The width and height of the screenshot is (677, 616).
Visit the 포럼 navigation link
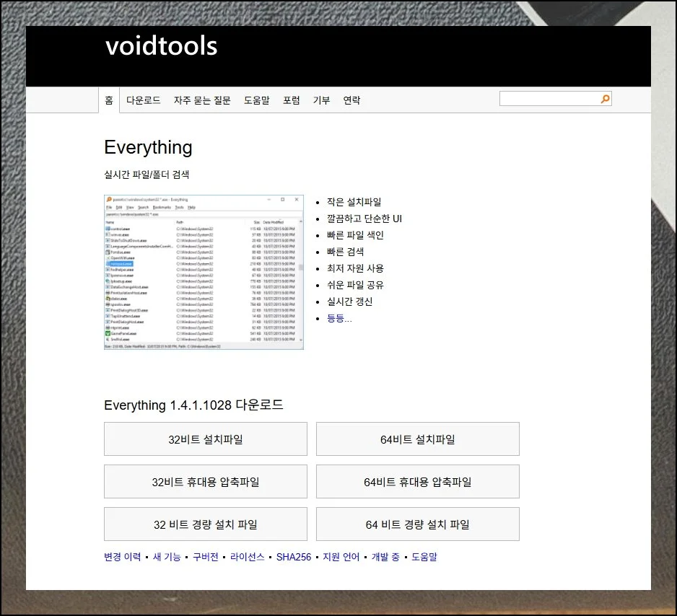291,100
